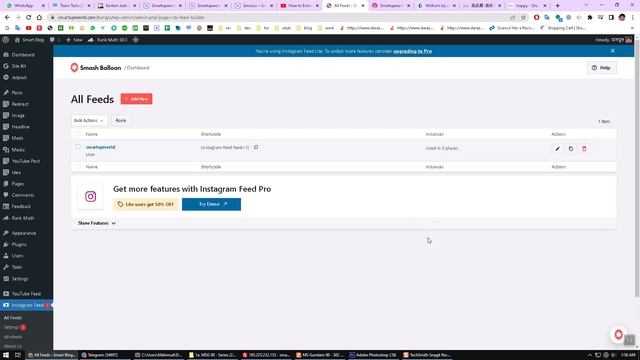Open the extensions puzzle icon

tap(590, 18)
